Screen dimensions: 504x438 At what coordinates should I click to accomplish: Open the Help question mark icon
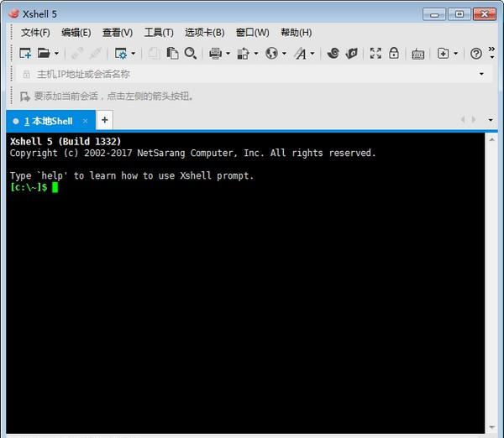[476, 54]
